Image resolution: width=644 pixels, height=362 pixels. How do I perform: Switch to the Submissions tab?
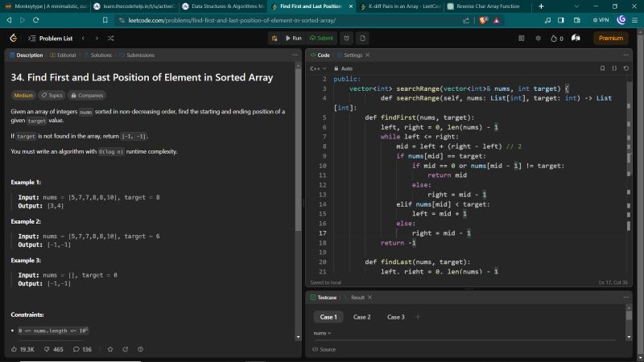[137, 55]
